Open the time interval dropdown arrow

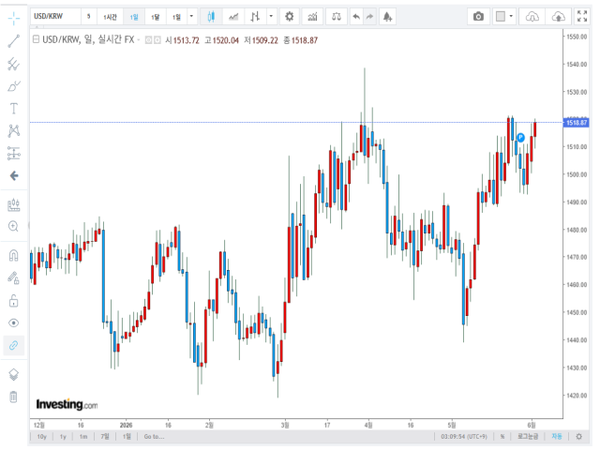191,16
